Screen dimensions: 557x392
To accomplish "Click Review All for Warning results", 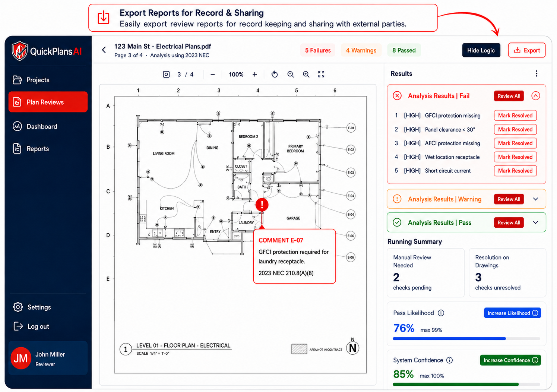I will click(x=509, y=199).
